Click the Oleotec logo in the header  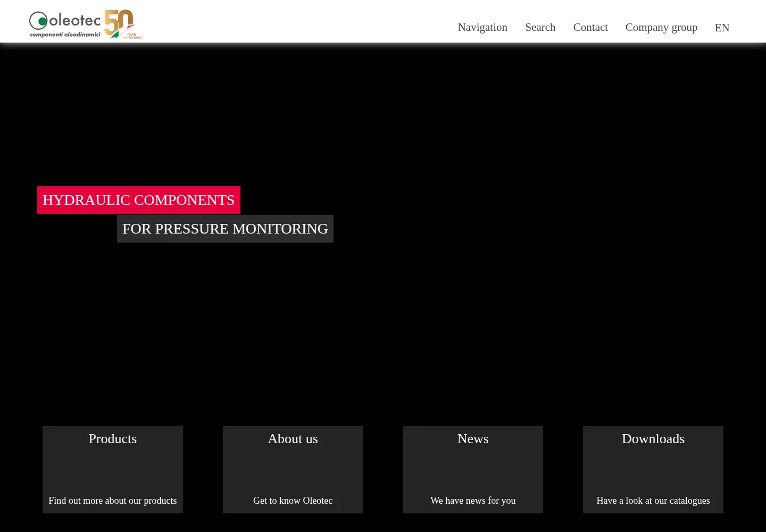tap(86, 24)
